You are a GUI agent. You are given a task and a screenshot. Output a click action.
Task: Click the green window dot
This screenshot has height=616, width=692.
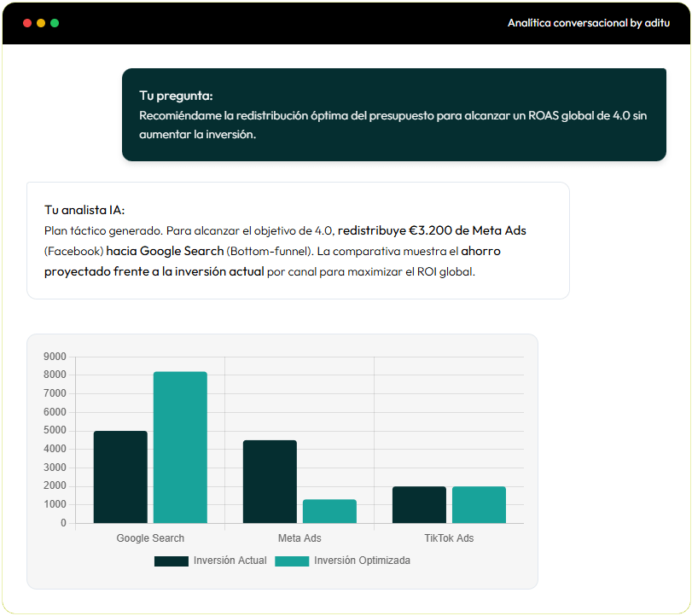coord(55,23)
